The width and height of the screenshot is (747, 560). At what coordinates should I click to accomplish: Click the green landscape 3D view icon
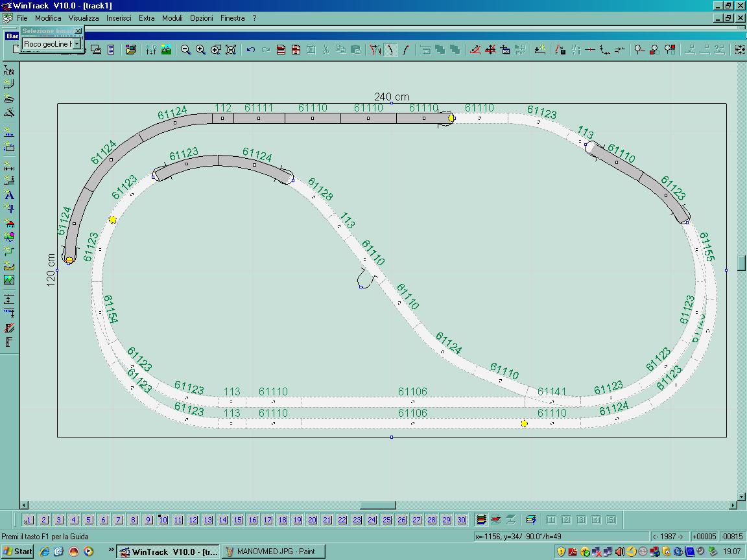click(166, 49)
